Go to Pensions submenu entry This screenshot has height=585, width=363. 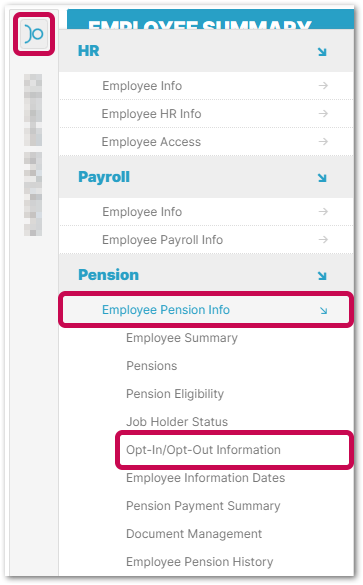pyautogui.click(x=151, y=366)
